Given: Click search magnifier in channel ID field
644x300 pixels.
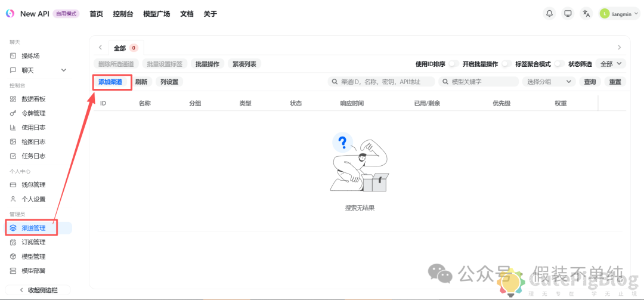Looking at the screenshot, I should pyautogui.click(x=336, y=82).
